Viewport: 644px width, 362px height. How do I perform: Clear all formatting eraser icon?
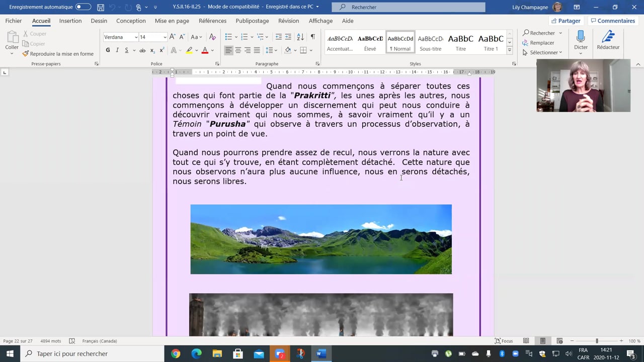click(212, 37)
